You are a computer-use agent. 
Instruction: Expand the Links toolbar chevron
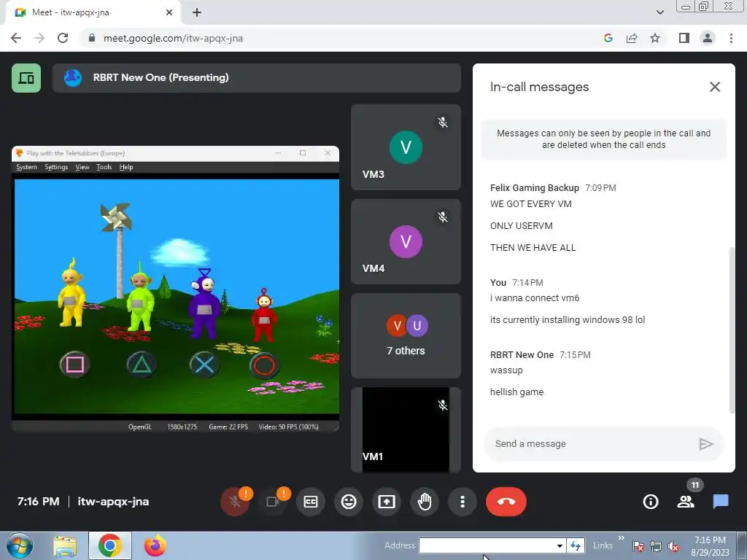(622, 538)
